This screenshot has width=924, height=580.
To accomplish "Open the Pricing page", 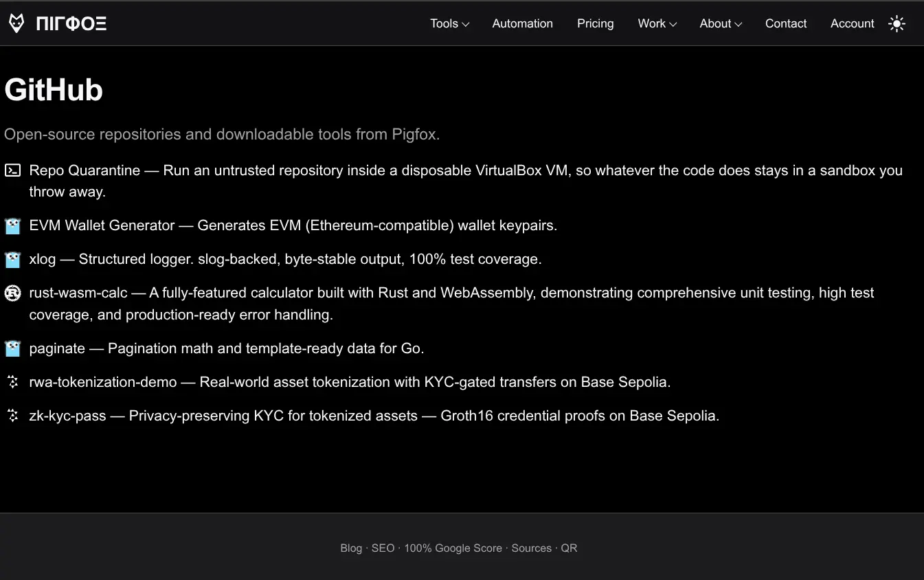I will 595,23.
